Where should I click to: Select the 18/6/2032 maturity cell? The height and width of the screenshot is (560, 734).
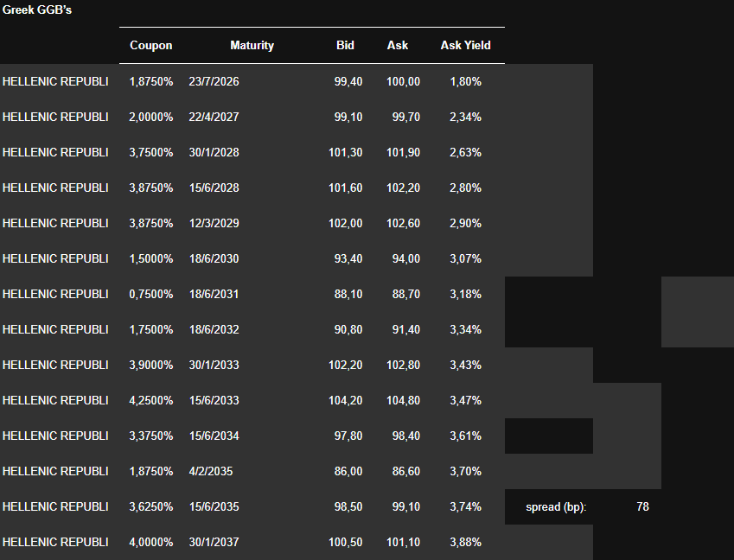214,330
